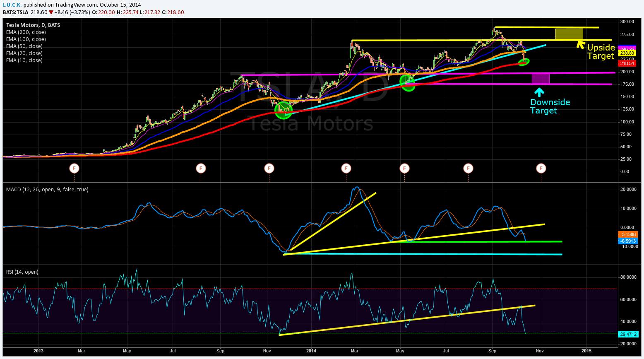This screenshot has width=644, height=359.
Task: Open the earnings marker near May 2014
Action: click(404, 168)
